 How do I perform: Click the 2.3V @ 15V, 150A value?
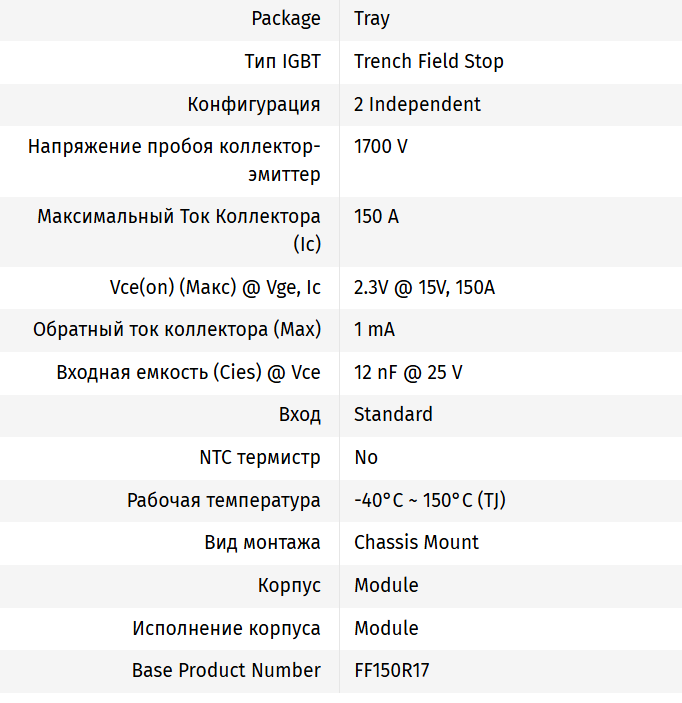coord(424,288)
